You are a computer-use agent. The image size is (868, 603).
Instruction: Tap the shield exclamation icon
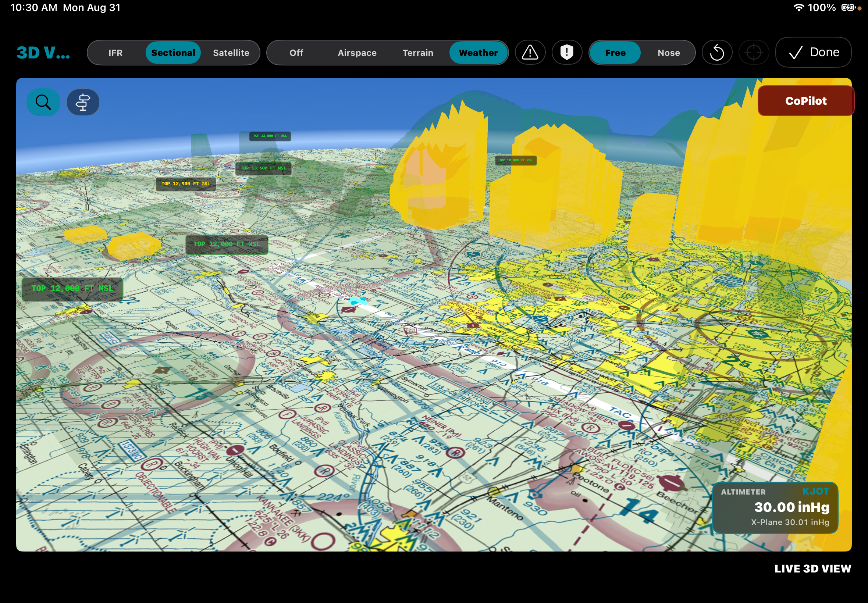[566, 53]
